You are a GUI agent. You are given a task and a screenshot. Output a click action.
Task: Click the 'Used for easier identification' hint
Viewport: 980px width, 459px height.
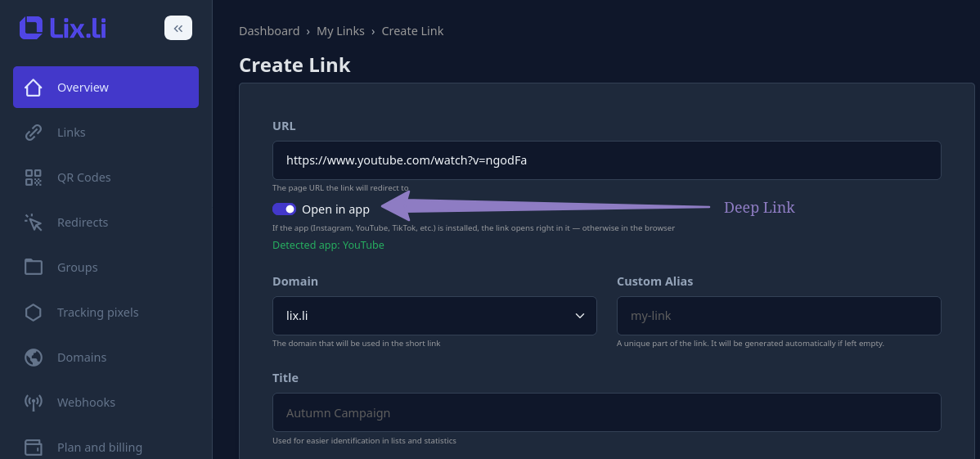click(364, 441)
